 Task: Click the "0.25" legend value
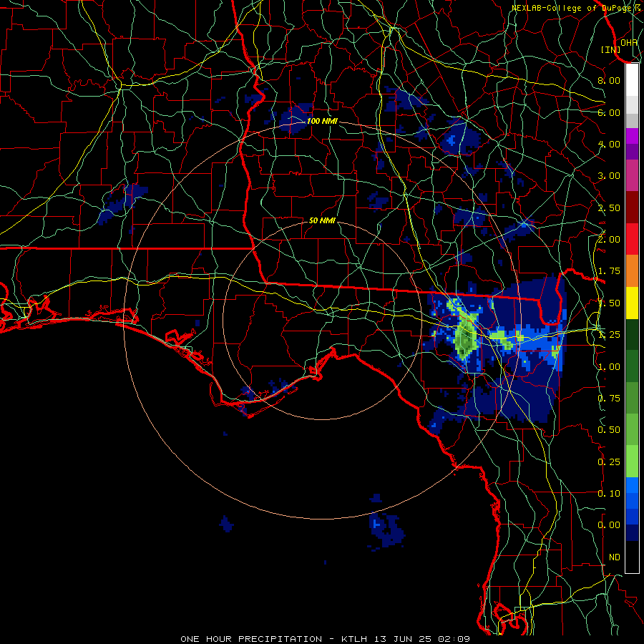tap(609, 462)
